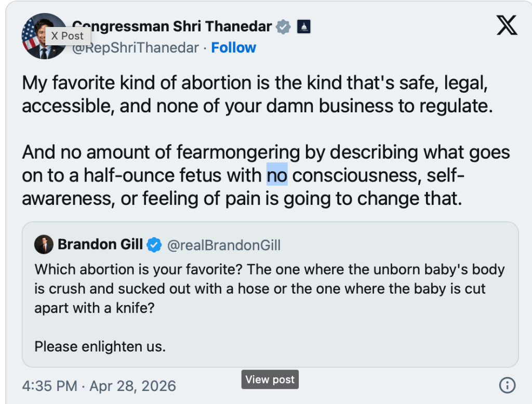Image resolution: width=532 pixels, height=404 pixels.
Task: Click the X Post tooltip label
Action: point(68,36)
